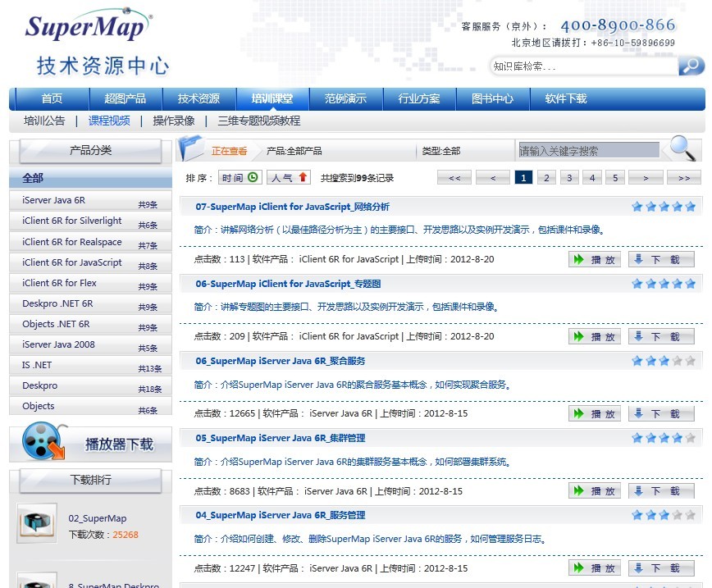This screenshot has width=712, height=588.
Task: Jump to the last page (>>)
Action: (x=684, y=177)
